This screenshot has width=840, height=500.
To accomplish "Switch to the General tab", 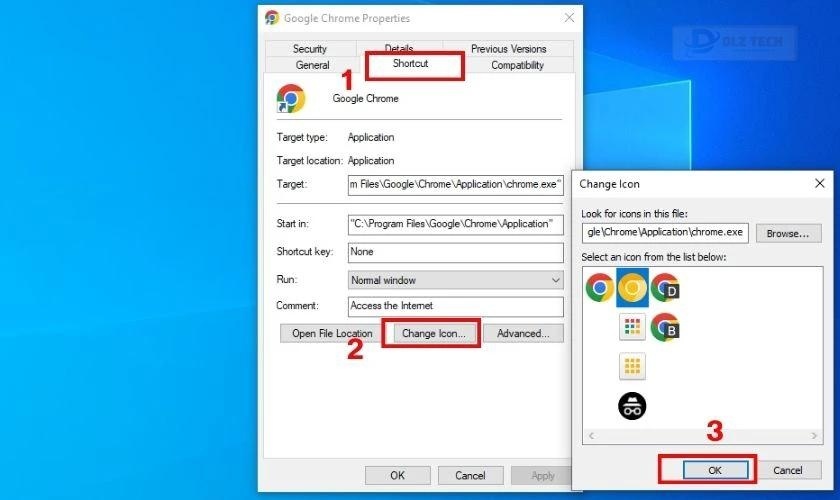I will click(312, 65).
